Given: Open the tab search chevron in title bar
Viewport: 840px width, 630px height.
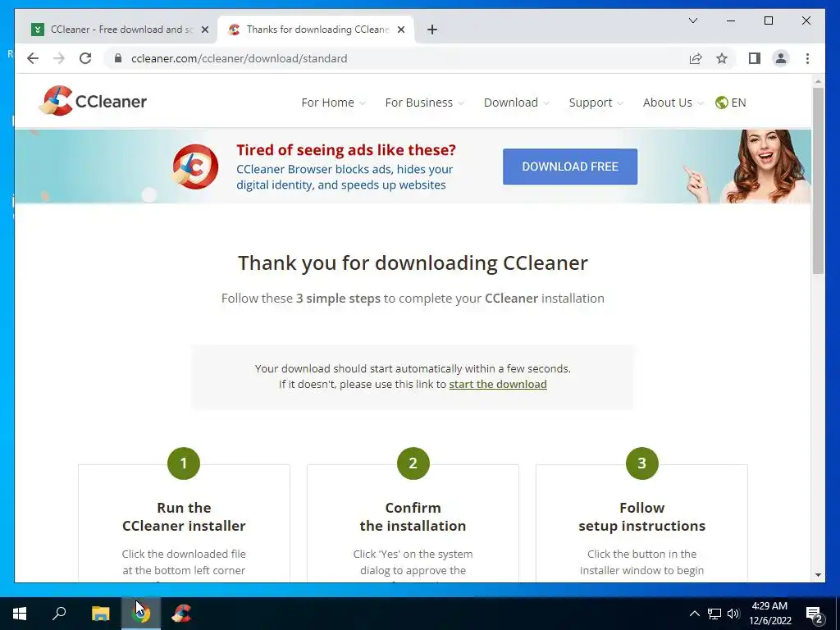Looking at the screenshot, I should coord(692,21).
